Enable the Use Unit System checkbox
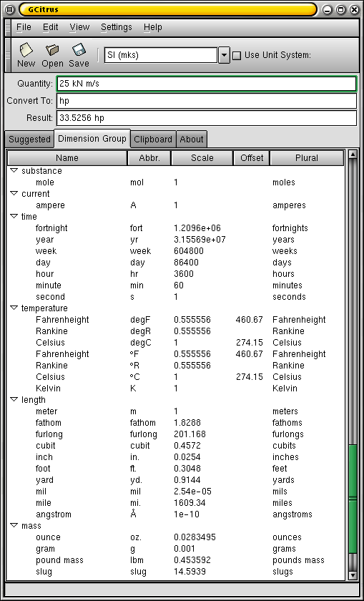The image size is (364, 601). (x=237, y=56)
